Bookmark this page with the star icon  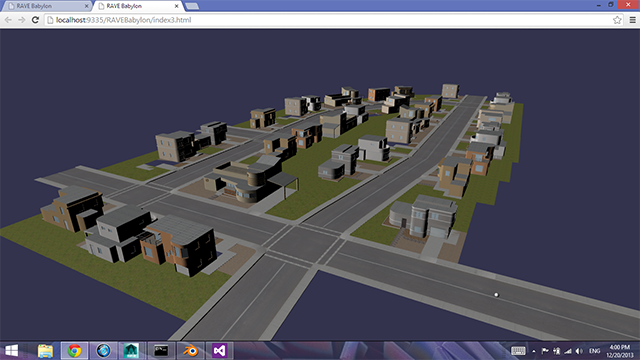click(617, 20)
